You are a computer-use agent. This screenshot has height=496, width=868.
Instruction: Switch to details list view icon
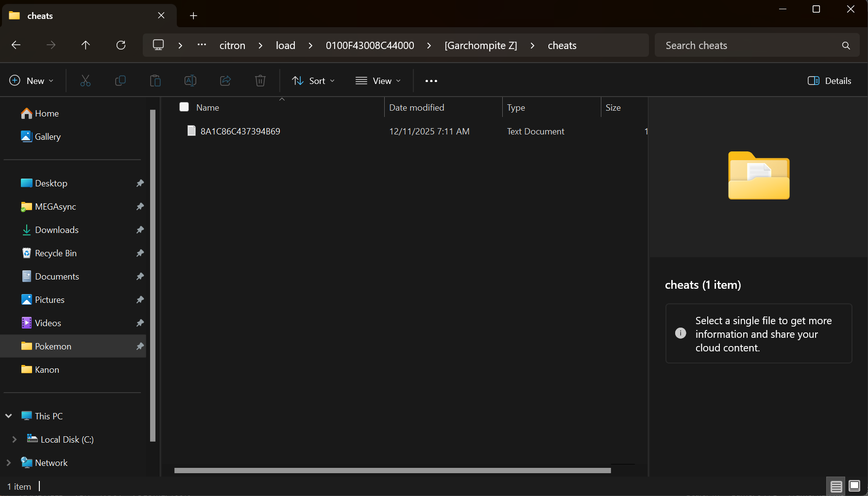[x=836, y=486]
